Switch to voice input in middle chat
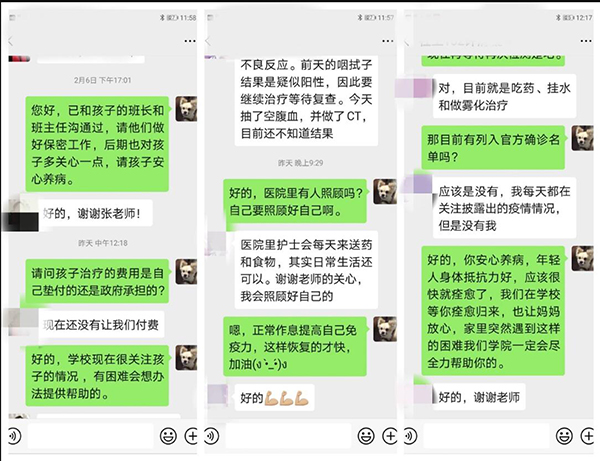 (212, 436)
